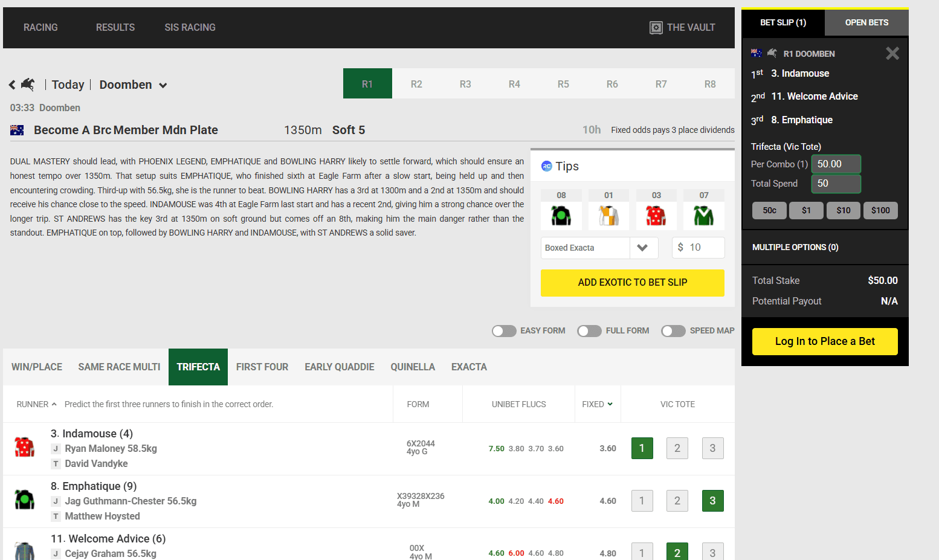Add $10 stake amount
This screenshot has height=560, width=939.
click(x=844, y=210)
